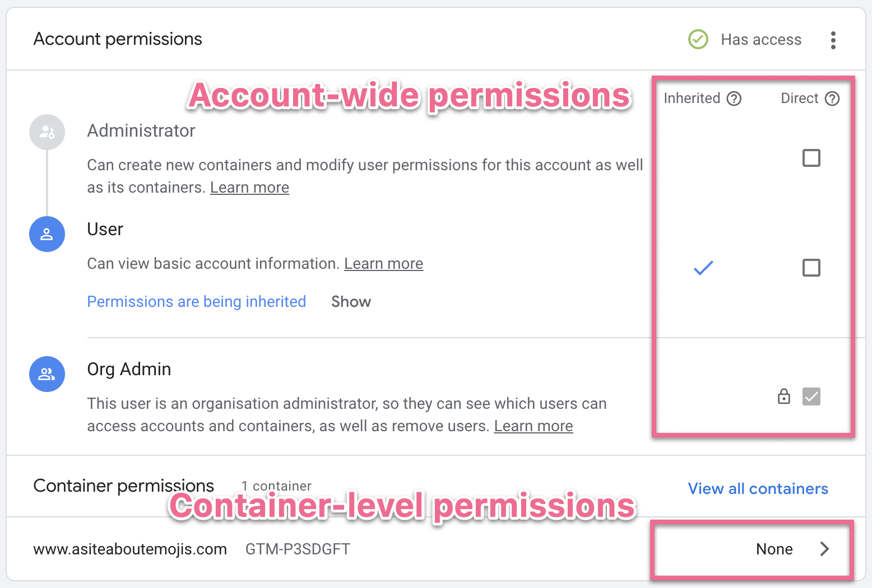Screen dimensions: 872x588
Task: Click the Direct help question mark icon
Action: point(832,99)
